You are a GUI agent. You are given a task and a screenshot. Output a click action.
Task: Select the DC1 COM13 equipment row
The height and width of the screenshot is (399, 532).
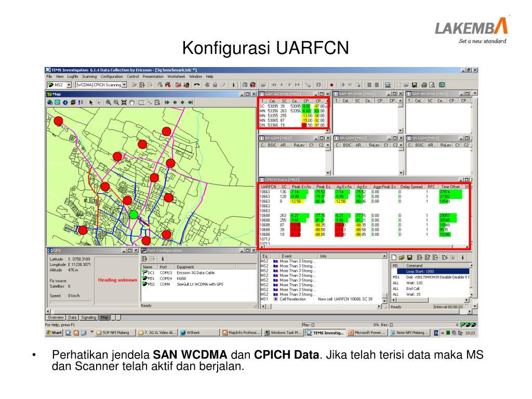pos(198,273)
